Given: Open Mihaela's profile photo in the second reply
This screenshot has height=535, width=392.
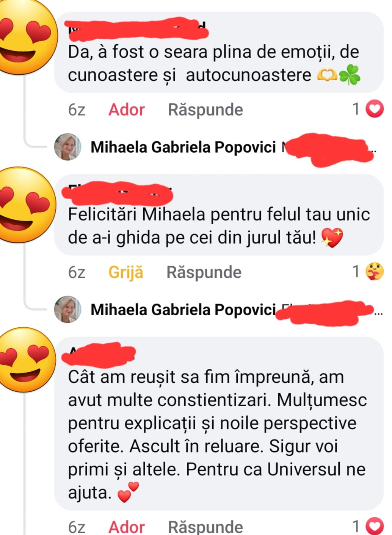Looking at the screenshot, I should point(68,309).
